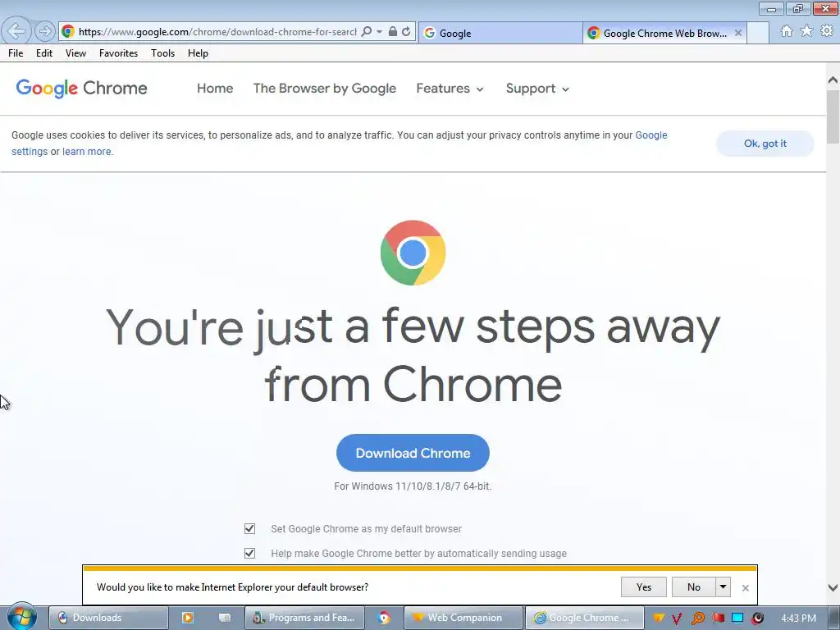
Task: Click the search magnifier in address bar
Action: [367, 32]
